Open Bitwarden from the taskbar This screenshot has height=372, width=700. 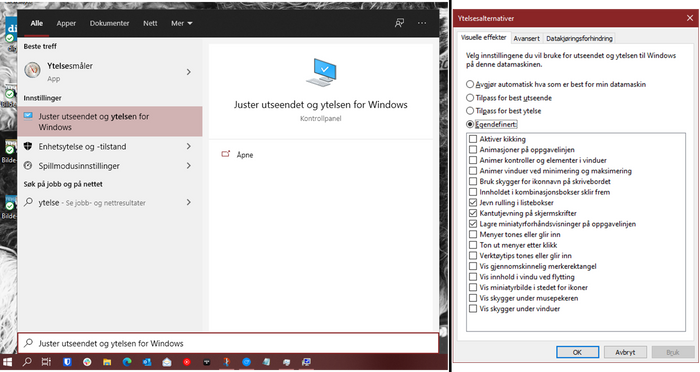click(67, 362)
